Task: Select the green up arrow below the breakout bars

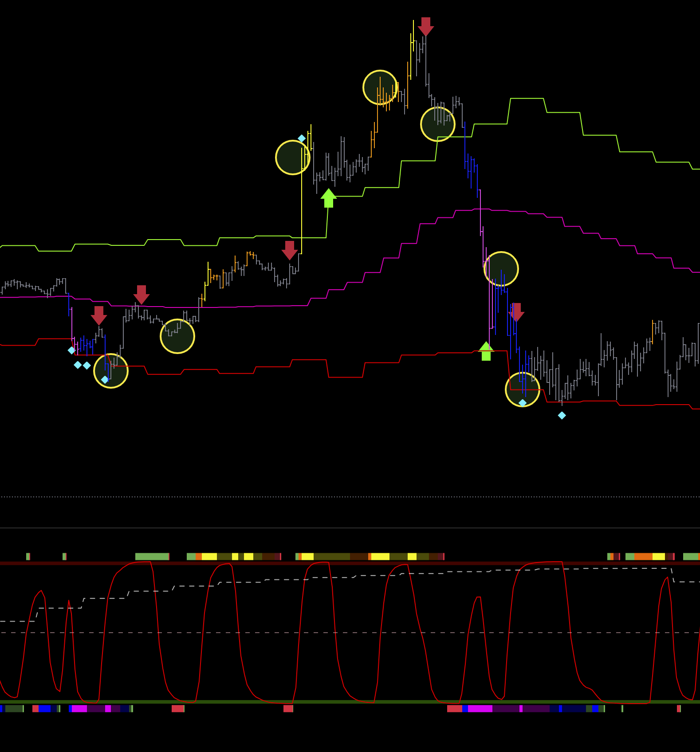Action: tap(328, 198)
